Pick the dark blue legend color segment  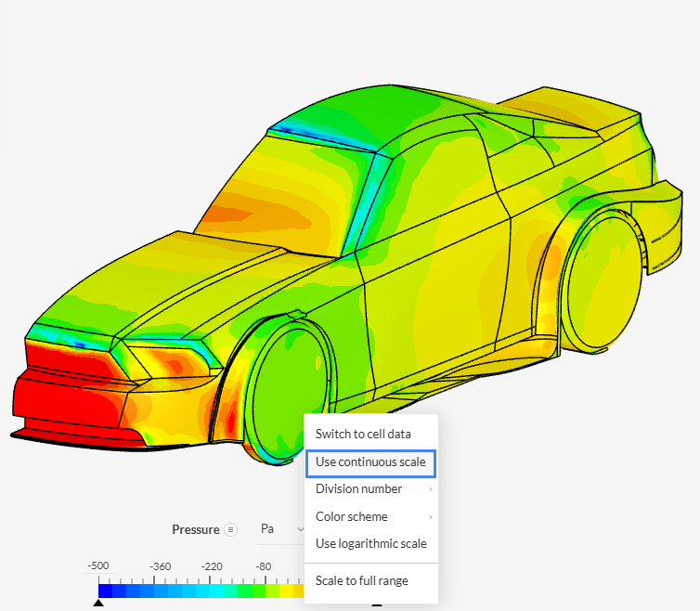(106, 590)
